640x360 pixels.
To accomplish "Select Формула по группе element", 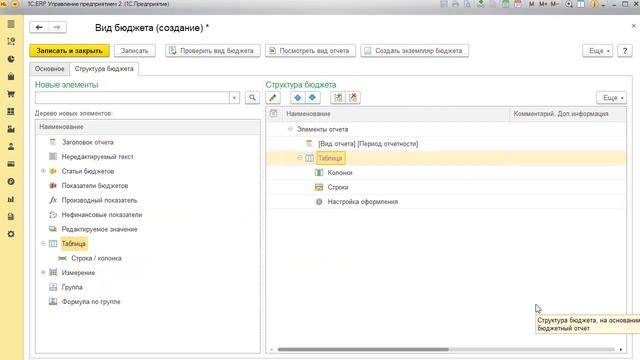I will coord(91,302).
